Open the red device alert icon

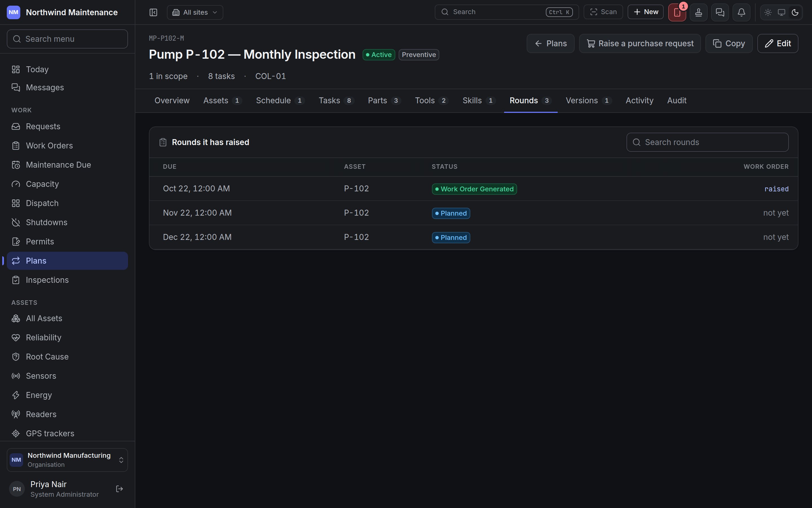click(x=677, y=12)
